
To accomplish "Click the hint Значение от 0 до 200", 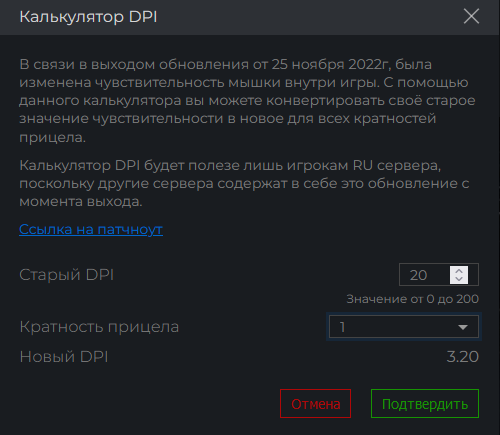I will [x=413, y=299].
